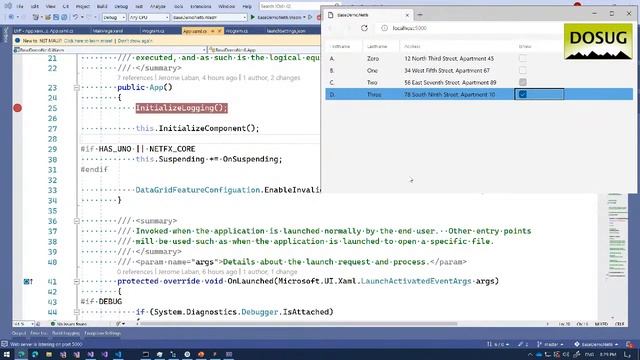Click the override indicator icon beside line 41
Screen dimensions: 640x360
(x=28, y=281)
